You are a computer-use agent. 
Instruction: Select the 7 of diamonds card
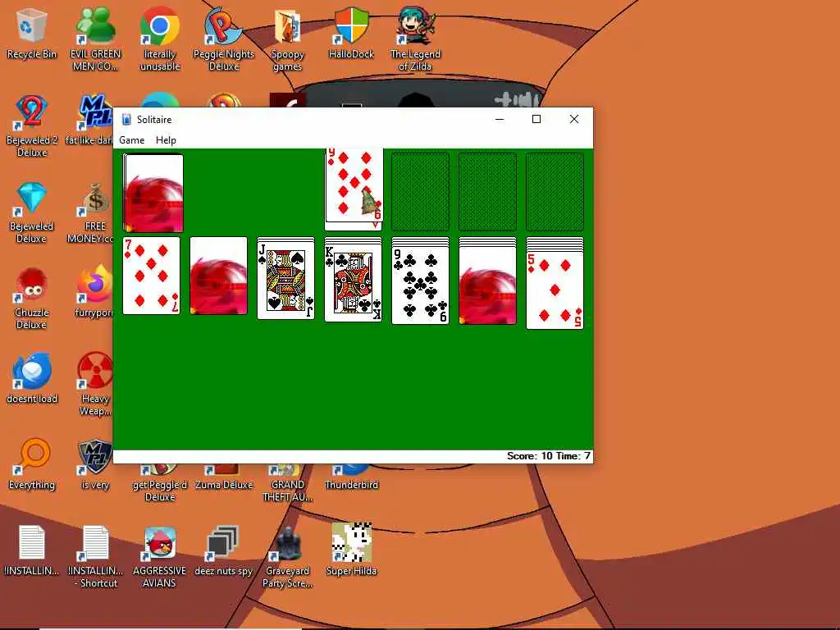(152, 276)
